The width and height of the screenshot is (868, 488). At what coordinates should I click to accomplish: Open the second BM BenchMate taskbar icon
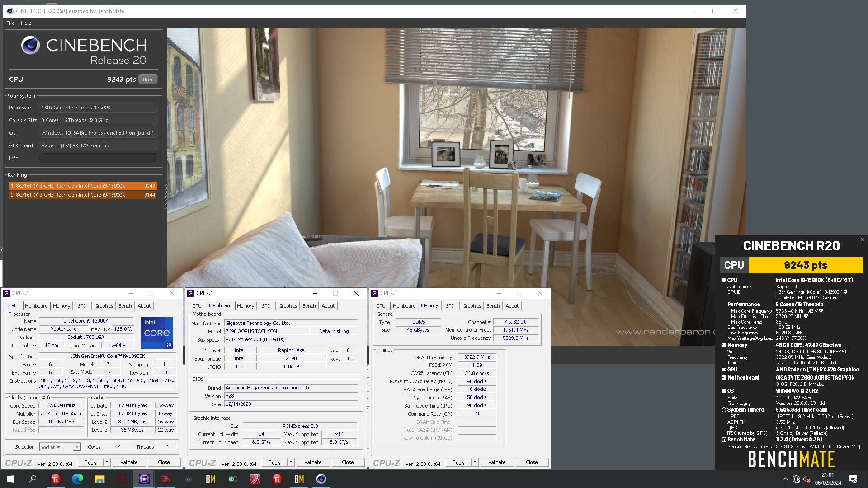click(x=299, y=479)
